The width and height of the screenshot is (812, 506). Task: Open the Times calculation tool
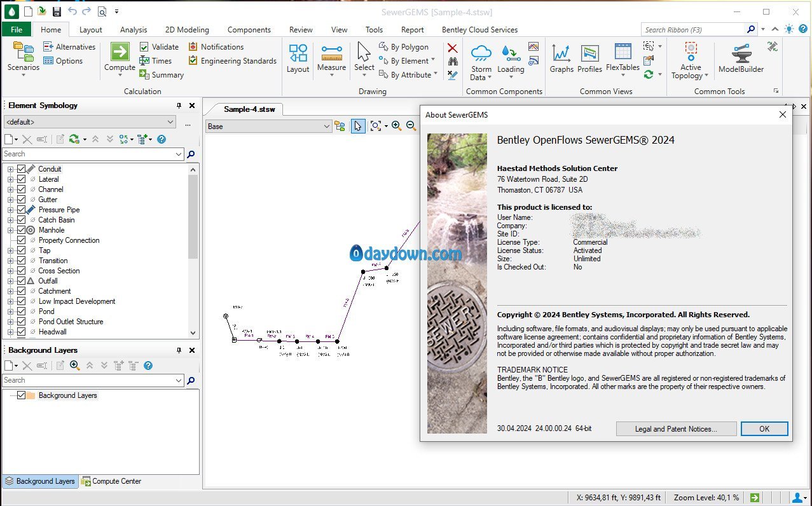click(x=155, y=61)
